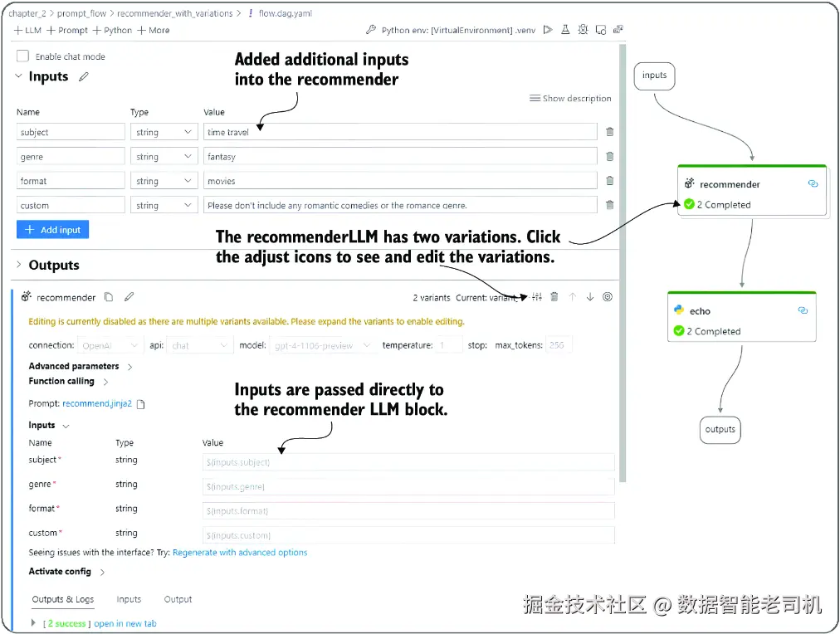
Task: Click the 'movies' value field
Action: coord(400,181)
